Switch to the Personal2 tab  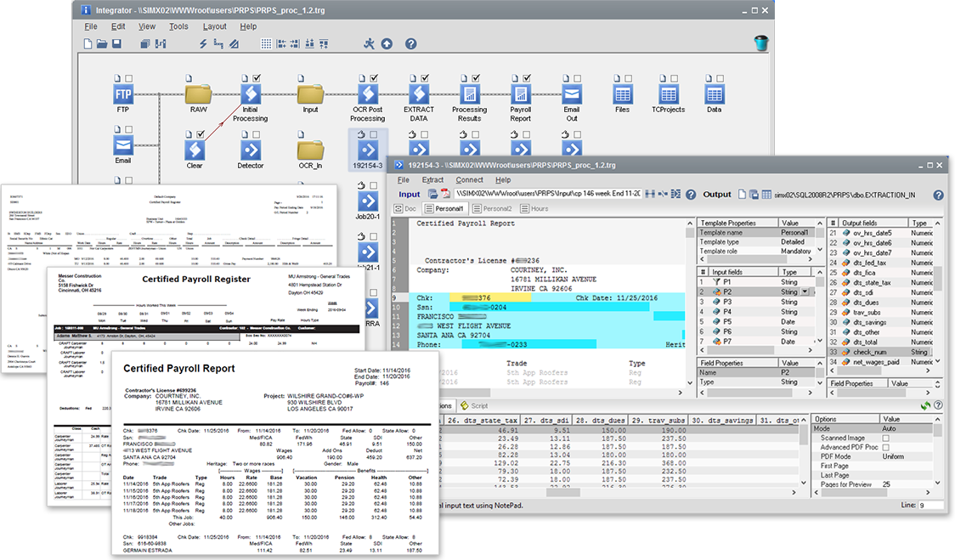tap(492, 208)
